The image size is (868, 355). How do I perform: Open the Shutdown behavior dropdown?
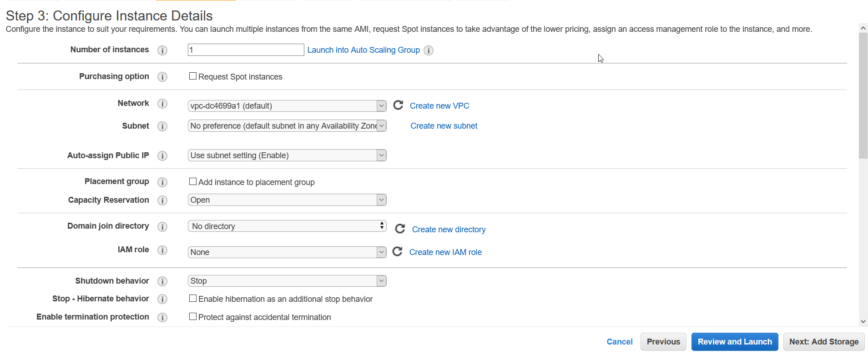point(287,281)
